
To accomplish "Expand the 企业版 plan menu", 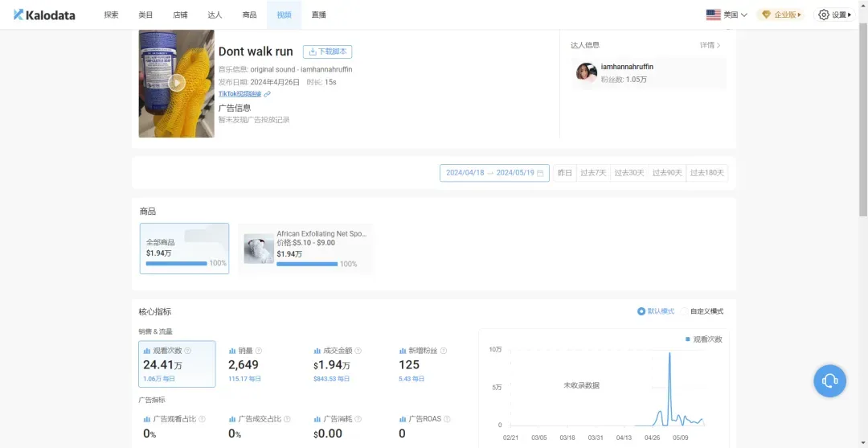I will pyautogui.click(x=781, y=14).
